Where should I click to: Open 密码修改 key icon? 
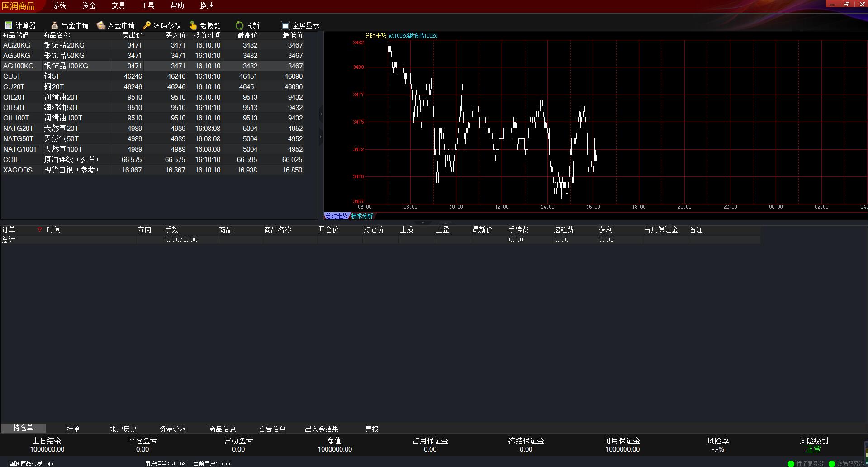tap(147, 25)
